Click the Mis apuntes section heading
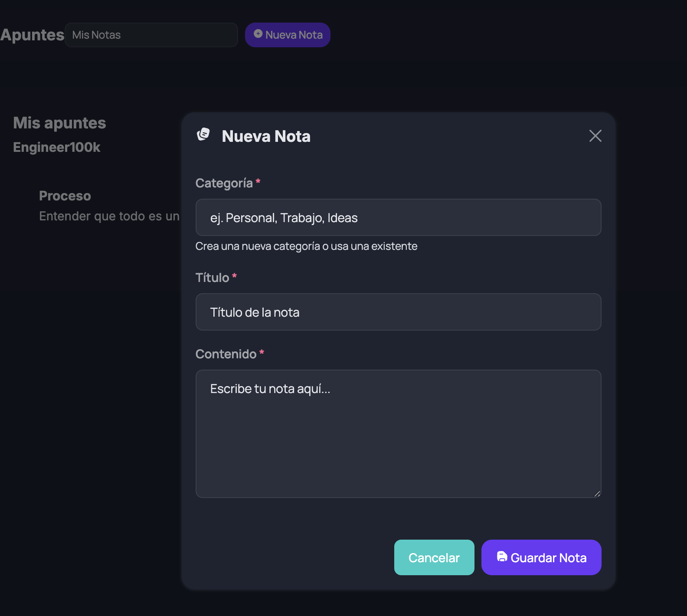 click(x=59, y=123)
